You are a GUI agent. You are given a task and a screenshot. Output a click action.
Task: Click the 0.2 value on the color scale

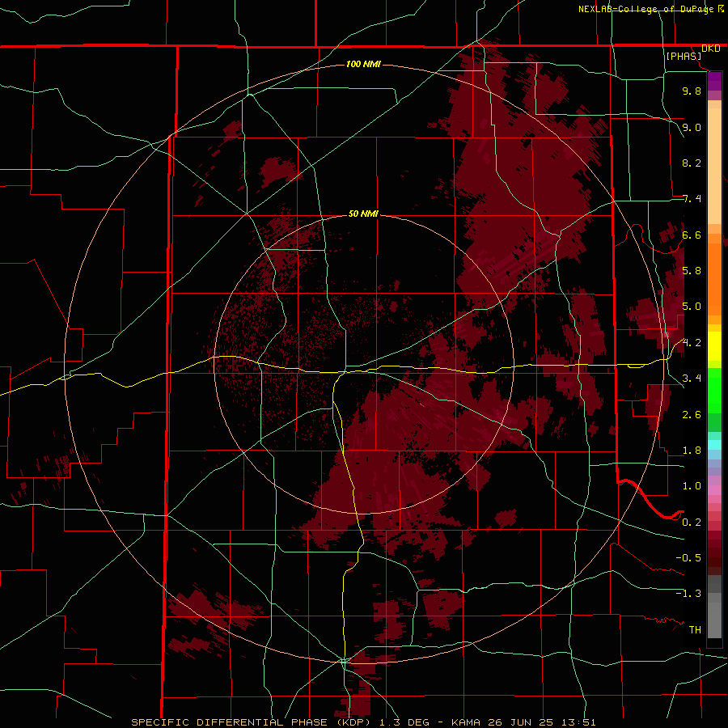click(x=692, y=523)
